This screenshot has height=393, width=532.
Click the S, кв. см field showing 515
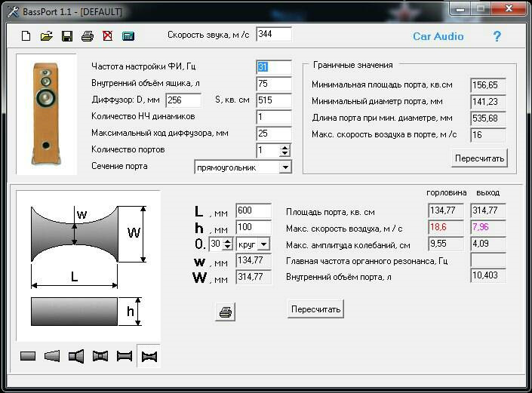pyautogui.click(x=274, y=100)
